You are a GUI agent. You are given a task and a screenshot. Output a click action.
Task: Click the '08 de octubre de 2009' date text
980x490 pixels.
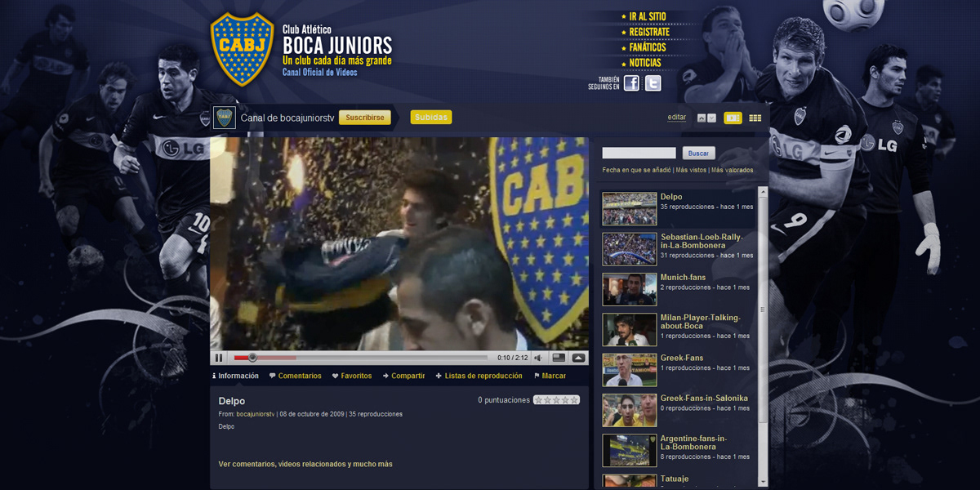pyautogui.click(x=311, y=414)
